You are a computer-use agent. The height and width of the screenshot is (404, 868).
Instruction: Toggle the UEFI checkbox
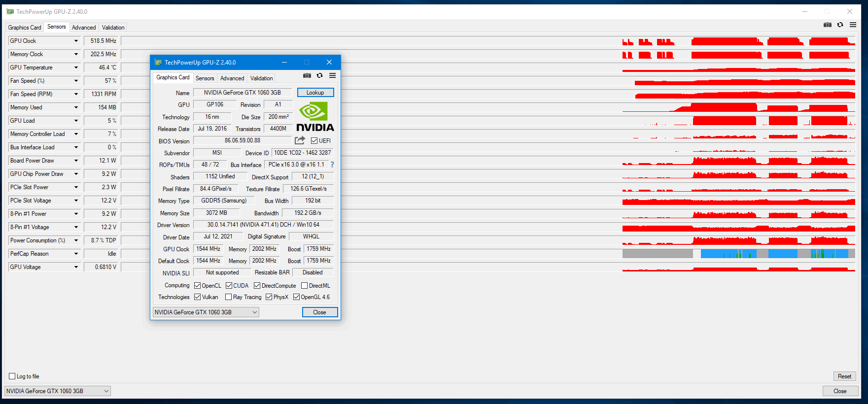tap(314, 141)
